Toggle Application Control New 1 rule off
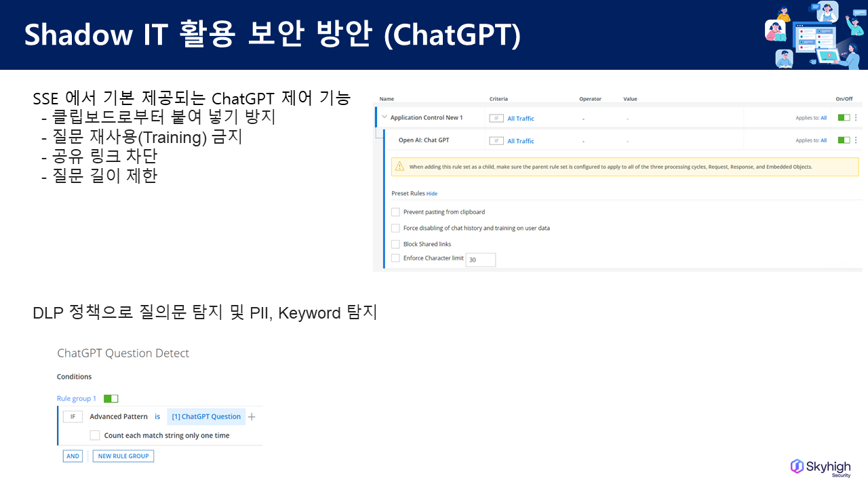Screen dimensions: 868x488 tap(843, 118)
